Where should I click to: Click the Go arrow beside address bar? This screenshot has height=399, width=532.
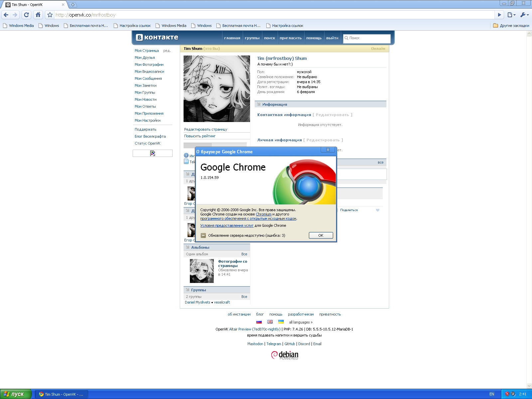coord(499,15)
